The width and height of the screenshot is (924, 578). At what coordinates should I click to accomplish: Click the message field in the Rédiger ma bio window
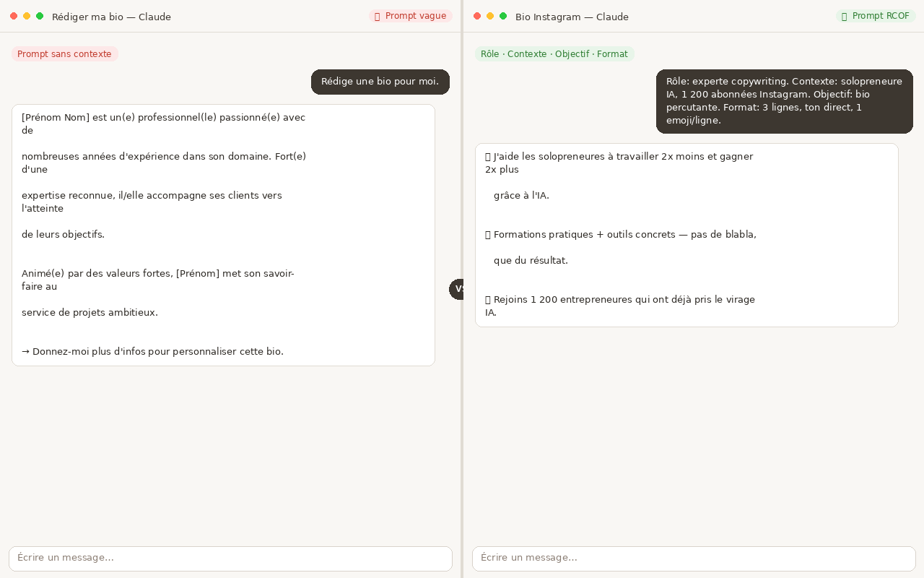[230, 558]
